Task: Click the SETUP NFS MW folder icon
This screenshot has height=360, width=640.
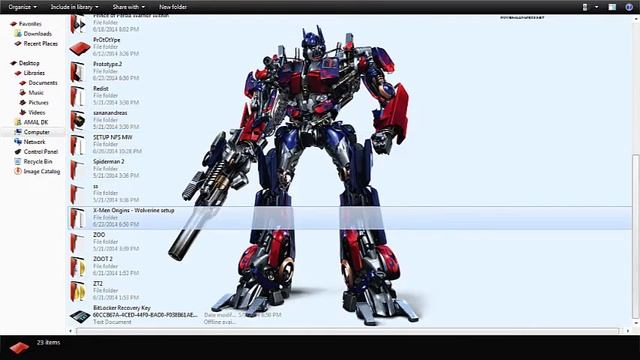Action: tap(78, 145)
